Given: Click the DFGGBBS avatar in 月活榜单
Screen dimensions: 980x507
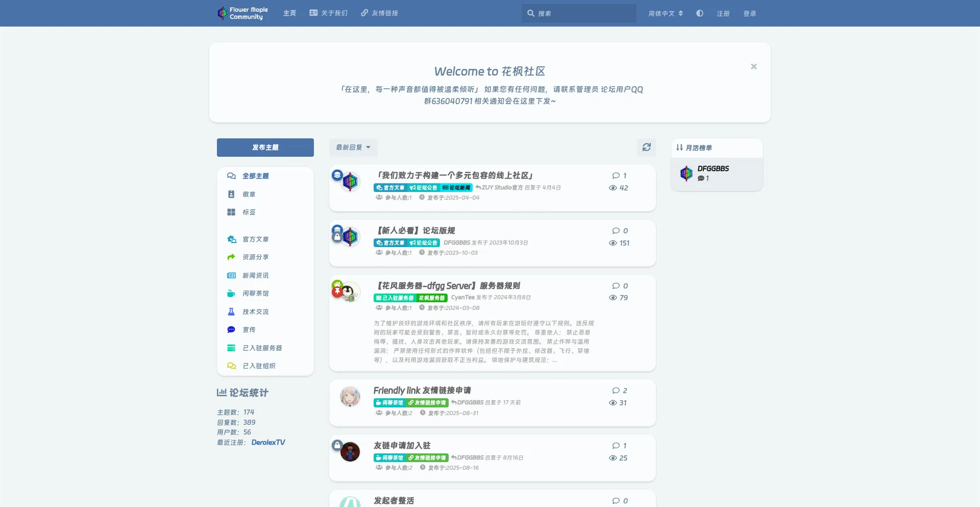Looking at the screenshot, I should click(687, 174).
